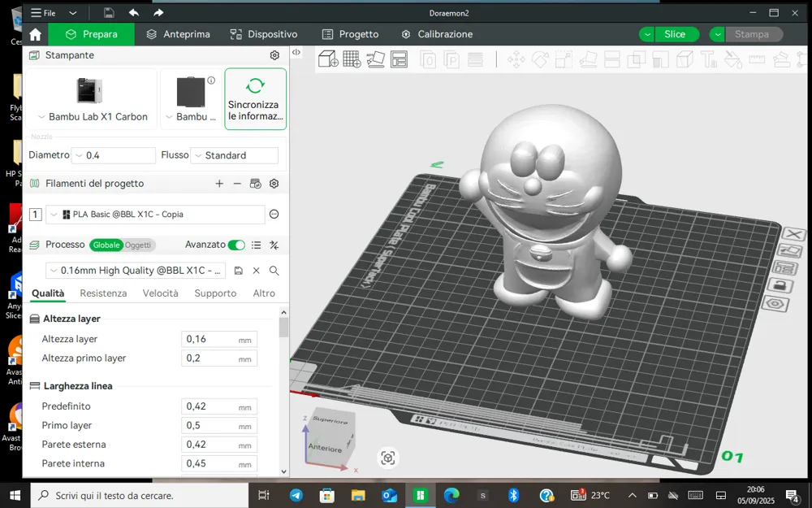
Task: Expand the File menu dropdown arrow
Action: (72, 13)
